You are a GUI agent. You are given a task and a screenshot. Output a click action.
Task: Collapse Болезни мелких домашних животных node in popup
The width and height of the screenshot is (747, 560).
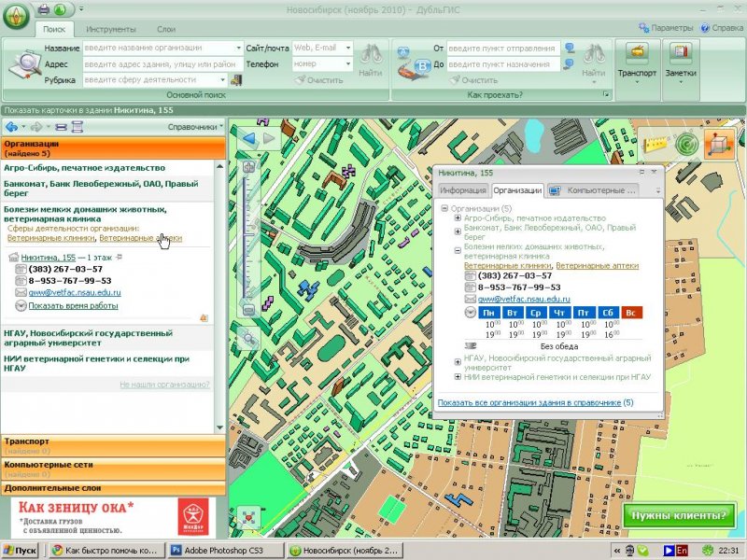point(458,250)
